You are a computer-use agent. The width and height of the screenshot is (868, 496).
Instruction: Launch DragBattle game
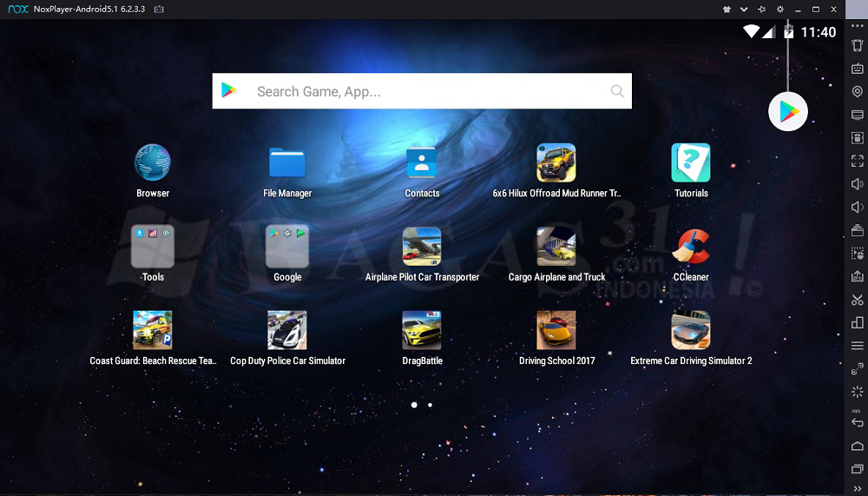[x=422, y=330]
